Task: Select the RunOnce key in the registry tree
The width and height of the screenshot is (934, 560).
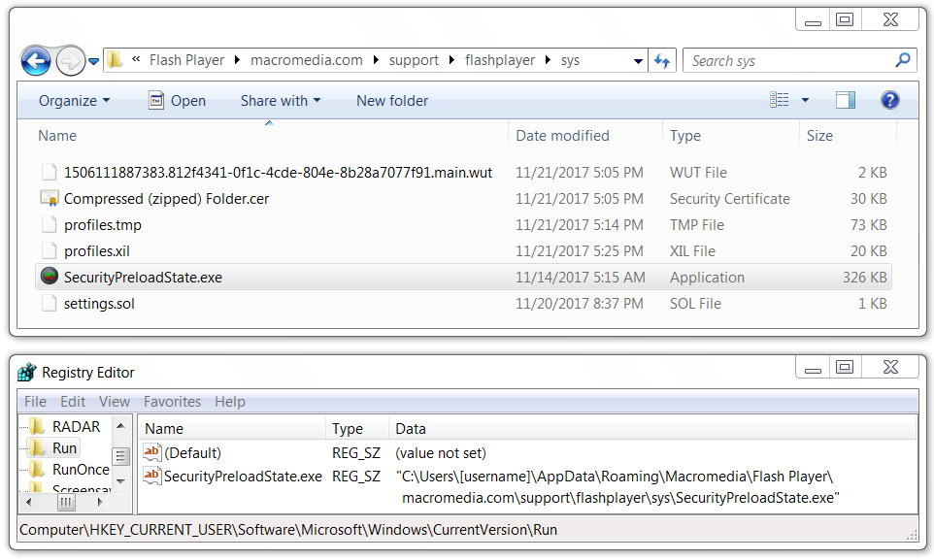Action: (x=81, y=470)
